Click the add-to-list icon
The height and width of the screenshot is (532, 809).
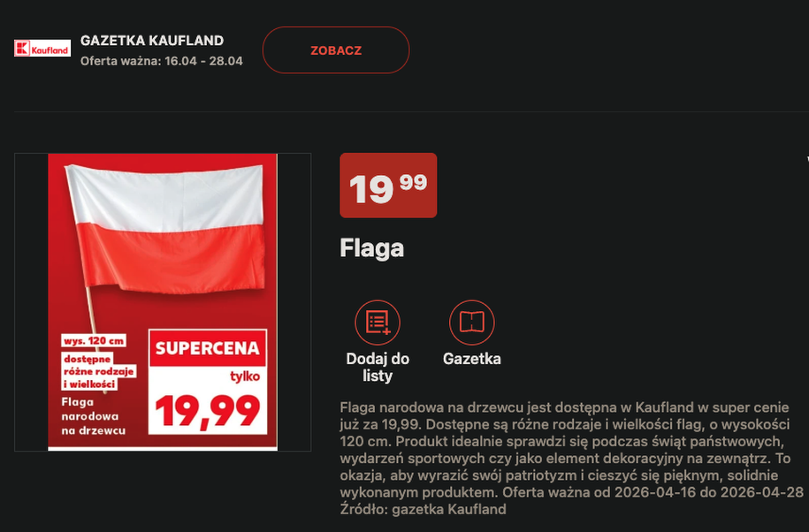(378, 323)
